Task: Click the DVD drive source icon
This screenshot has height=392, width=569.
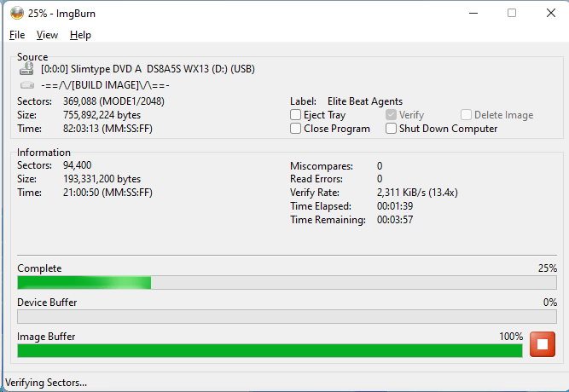Action: click(x=26, y=68)
